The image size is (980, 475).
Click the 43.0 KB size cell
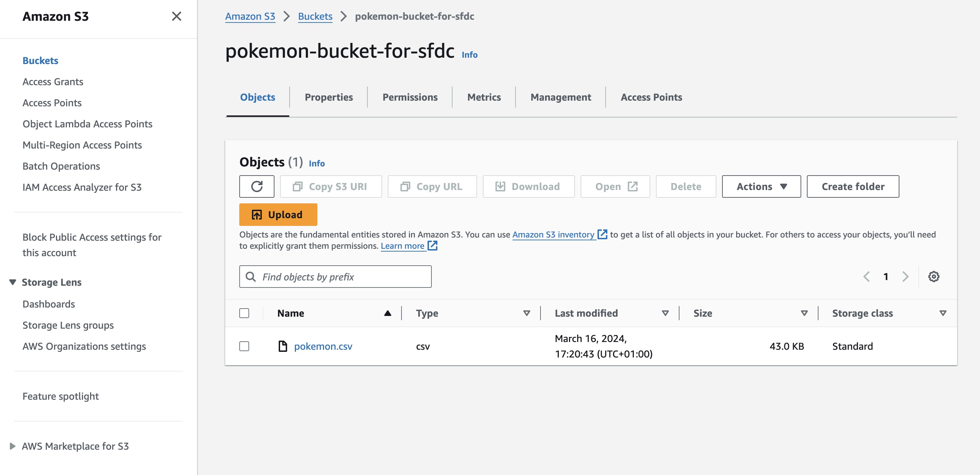(787, 346)
